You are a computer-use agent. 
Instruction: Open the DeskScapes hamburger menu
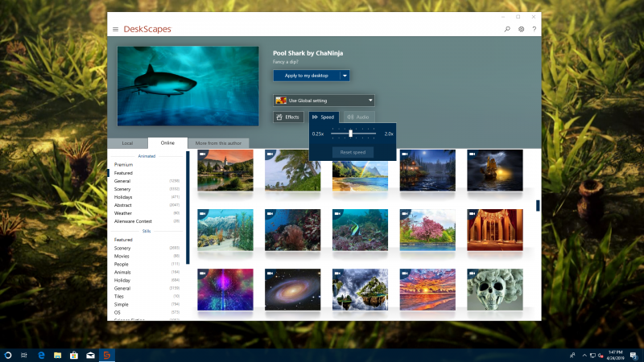[115, 29]
